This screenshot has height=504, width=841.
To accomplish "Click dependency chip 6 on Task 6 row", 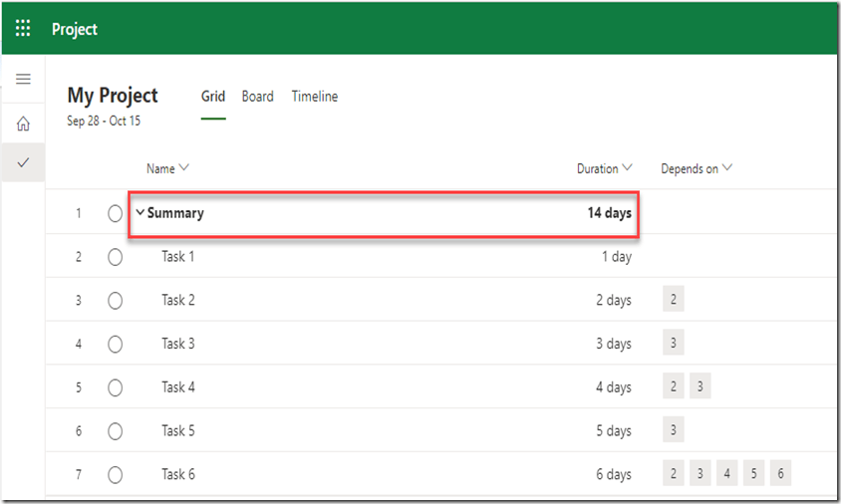I will coord(780,474).
